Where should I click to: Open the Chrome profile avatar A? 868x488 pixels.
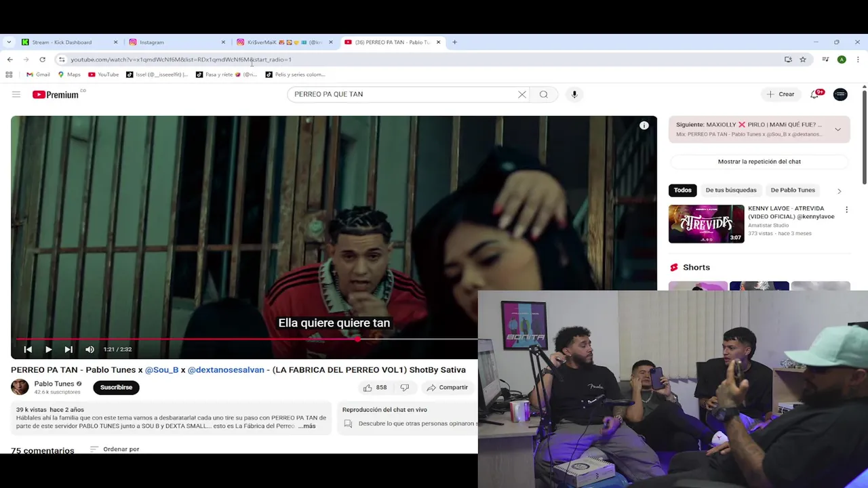(842, 60)
